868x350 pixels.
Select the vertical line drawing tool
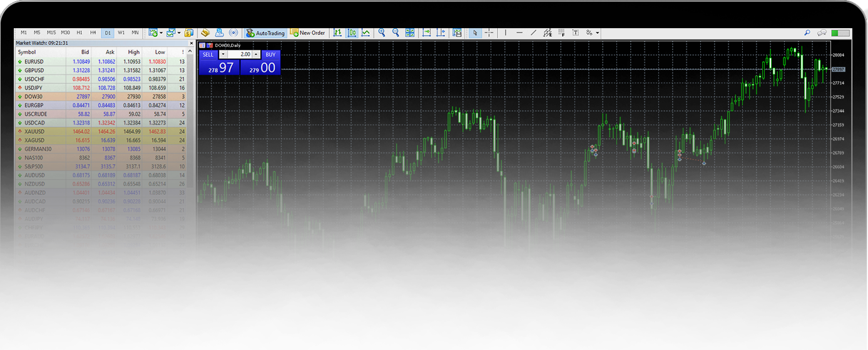(x=506, y=33)
